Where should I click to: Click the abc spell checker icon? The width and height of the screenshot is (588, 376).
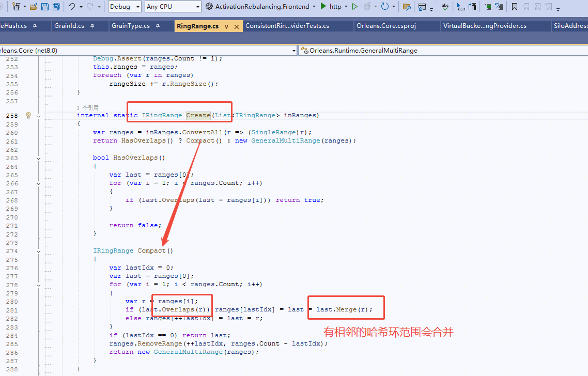pos(445,6)
